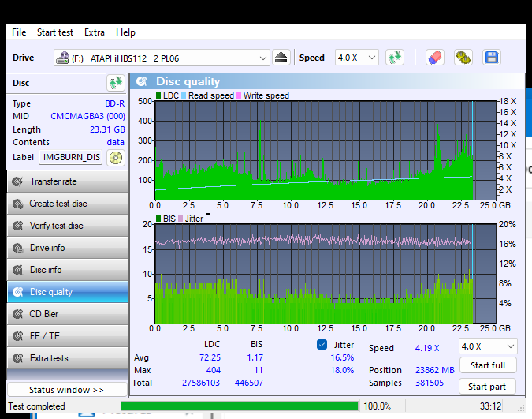Refresh disc info with green arrows icon

116,83
